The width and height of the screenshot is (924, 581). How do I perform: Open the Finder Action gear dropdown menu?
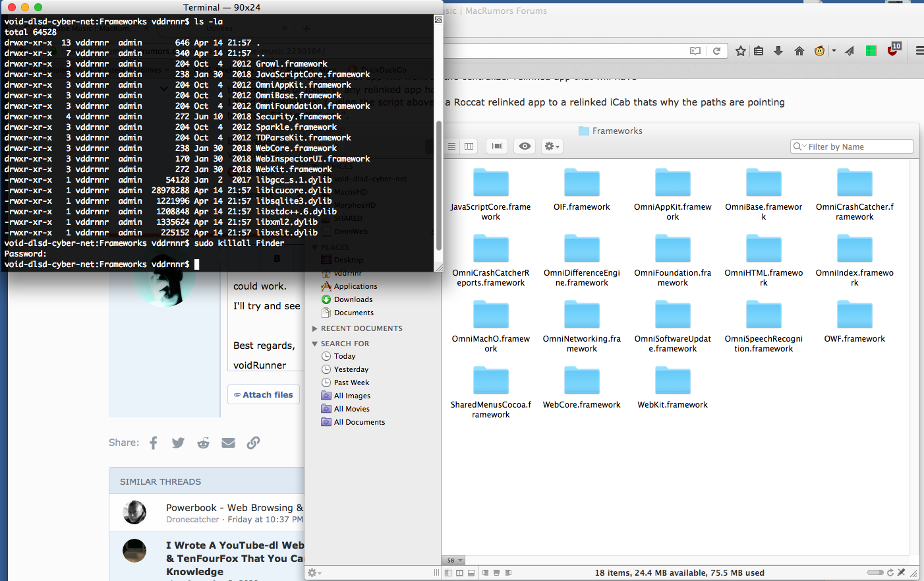tap(552, 146)
